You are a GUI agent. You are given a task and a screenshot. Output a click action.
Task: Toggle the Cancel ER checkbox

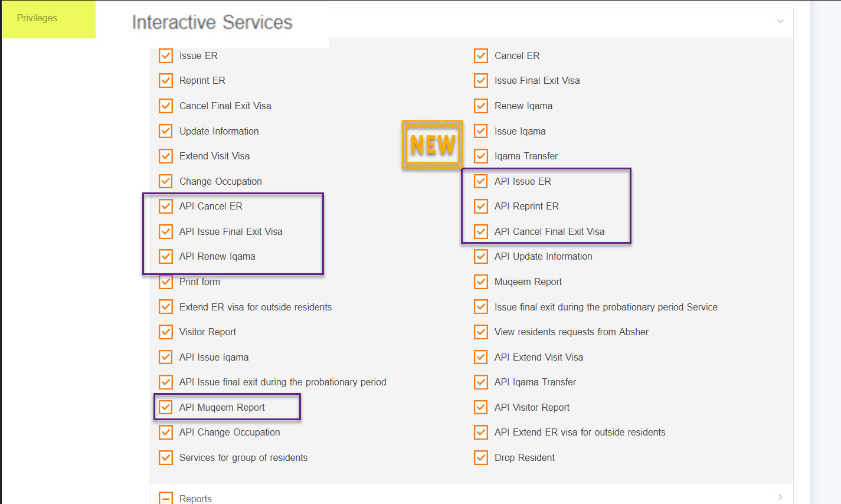pyautogui.click(x=481, y=56)
